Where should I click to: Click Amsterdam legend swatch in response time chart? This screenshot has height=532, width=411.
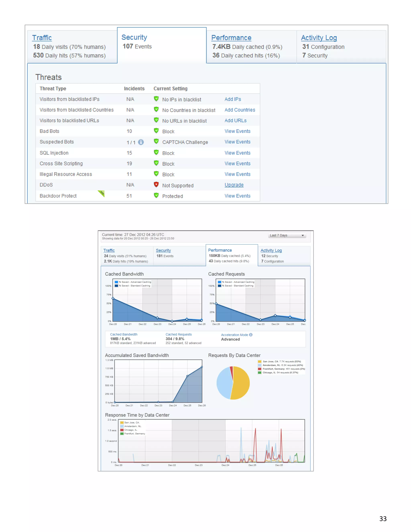122,426
